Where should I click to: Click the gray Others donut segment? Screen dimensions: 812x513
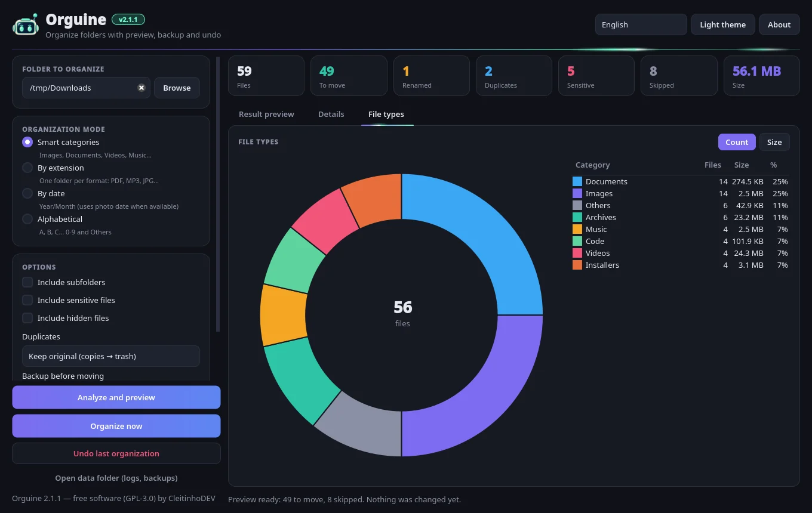click(365, 428)
